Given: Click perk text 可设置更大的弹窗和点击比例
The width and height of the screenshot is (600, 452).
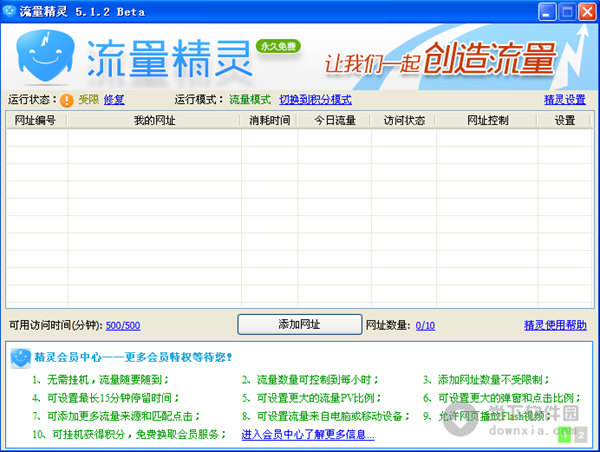Looking at the screenshot, I should point(506,398).
